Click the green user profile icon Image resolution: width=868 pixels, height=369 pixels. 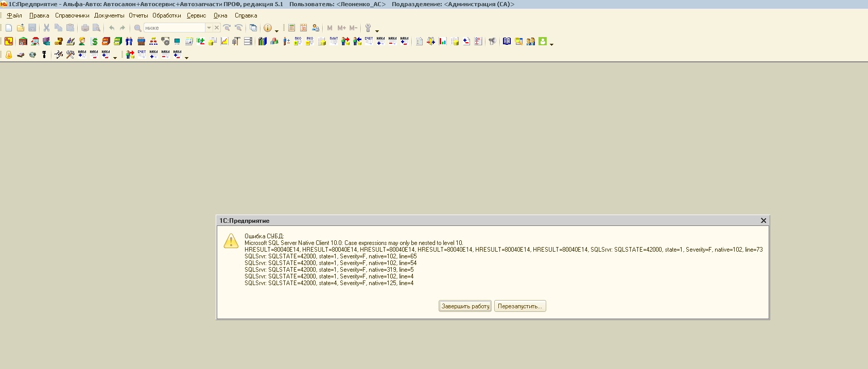pos(543,41)
